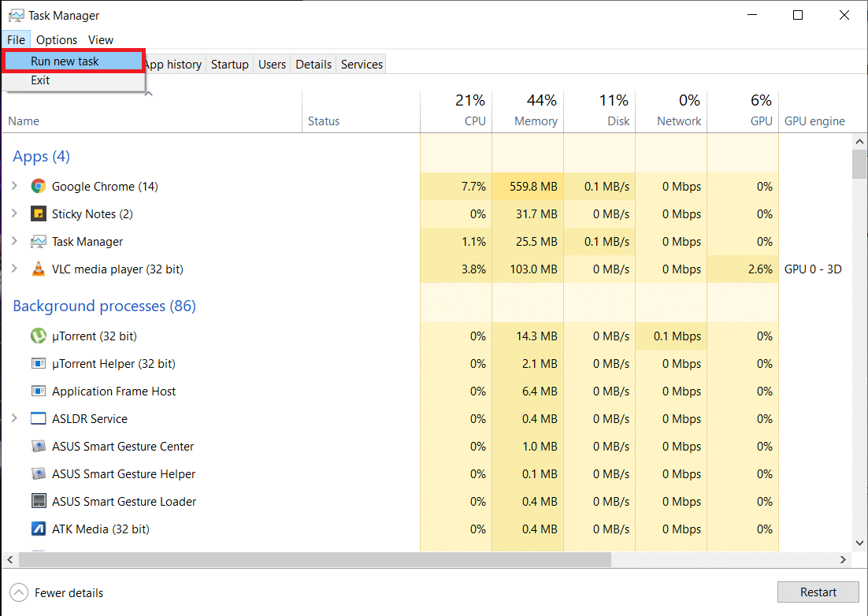Click the ASLDR Service icon
This screenshot has height=616, width=868.
pyautogui.click(x=38, y=418)
